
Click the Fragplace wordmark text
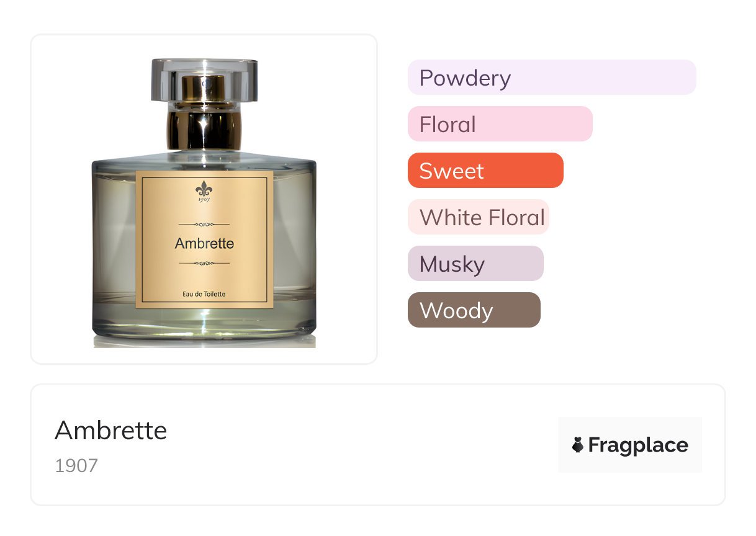tap(638, 445)
